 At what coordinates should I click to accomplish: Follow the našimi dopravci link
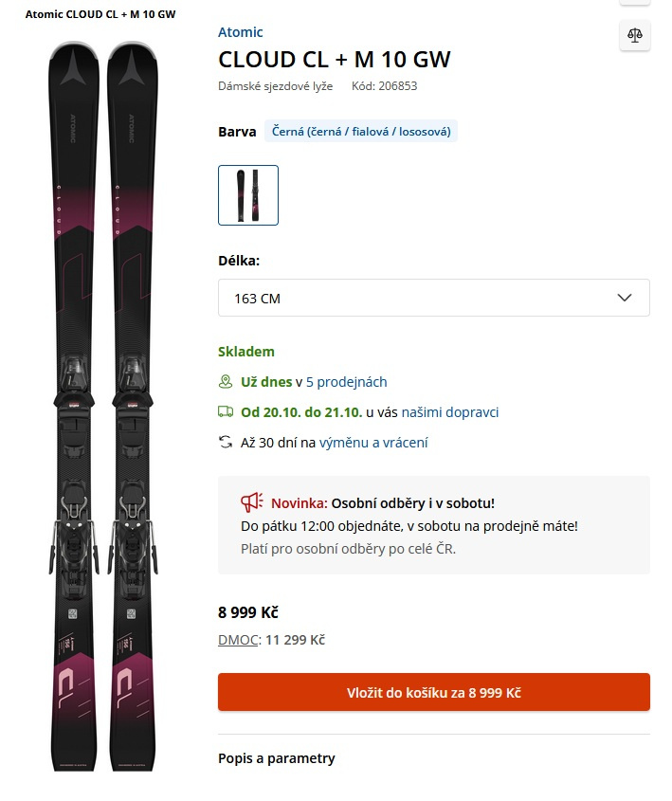click(449, 412)
